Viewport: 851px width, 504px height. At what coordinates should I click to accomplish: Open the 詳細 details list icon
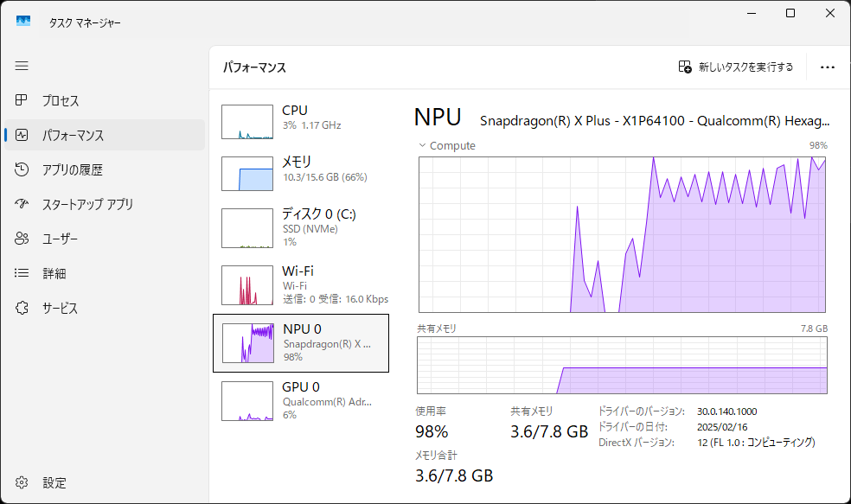tap(22, 274)
